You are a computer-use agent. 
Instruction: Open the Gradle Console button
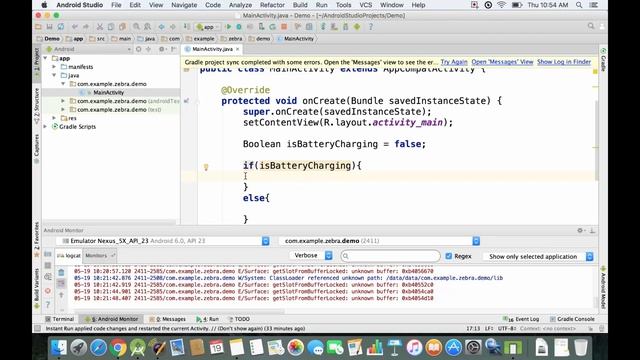click(572, 319)
